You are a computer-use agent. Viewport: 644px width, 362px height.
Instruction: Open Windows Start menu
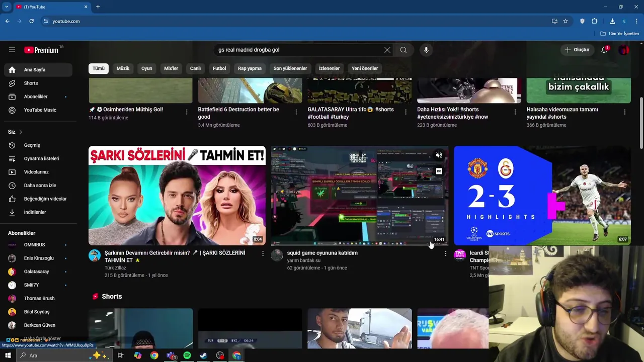[8, 355]
